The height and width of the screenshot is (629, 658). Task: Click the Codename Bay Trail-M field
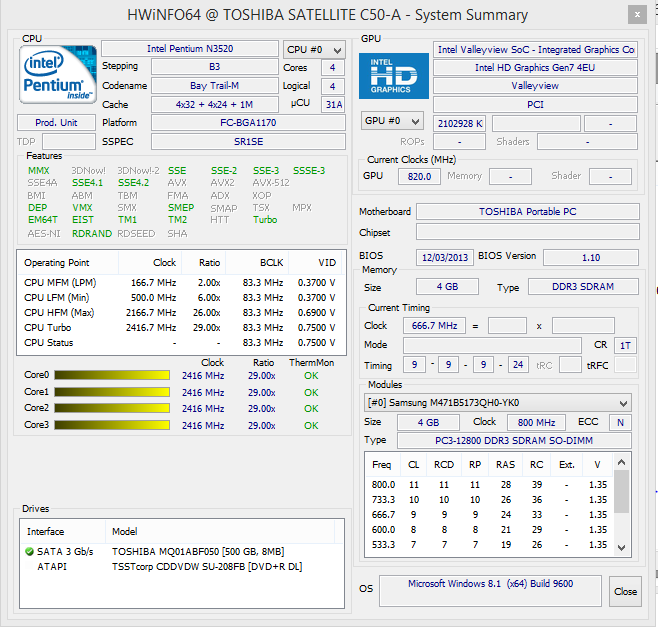point(214,86)
